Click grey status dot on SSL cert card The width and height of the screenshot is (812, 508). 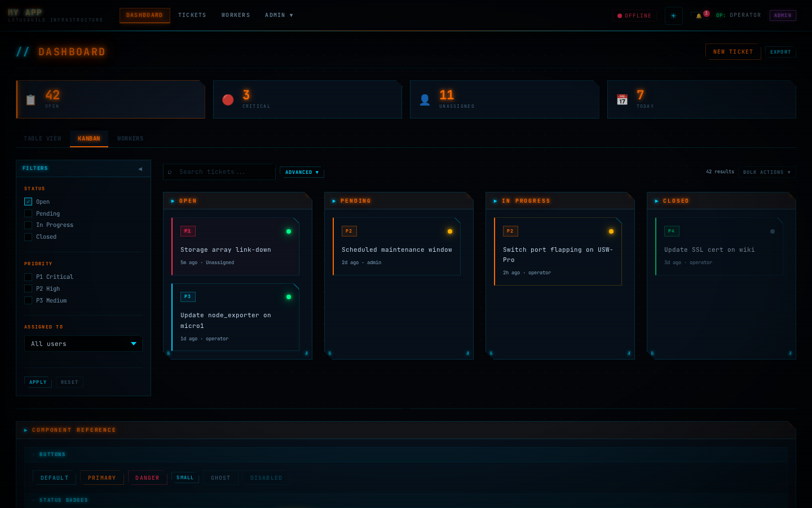[773, 231]
